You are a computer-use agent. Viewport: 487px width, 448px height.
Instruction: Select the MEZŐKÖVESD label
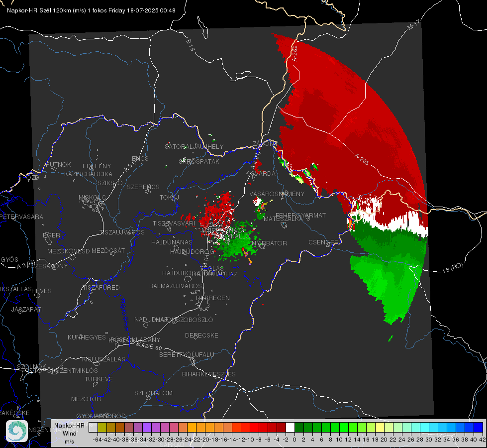[68, 251]
